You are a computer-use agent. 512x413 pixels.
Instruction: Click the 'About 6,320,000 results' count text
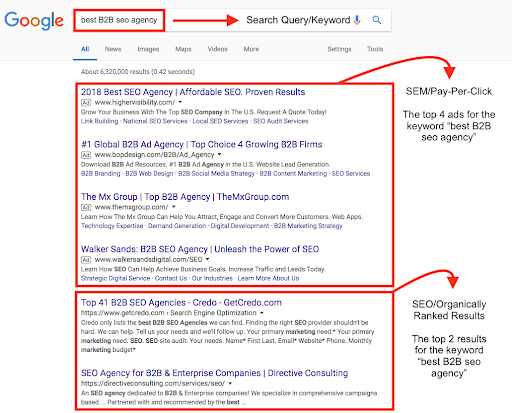[138, 72]
